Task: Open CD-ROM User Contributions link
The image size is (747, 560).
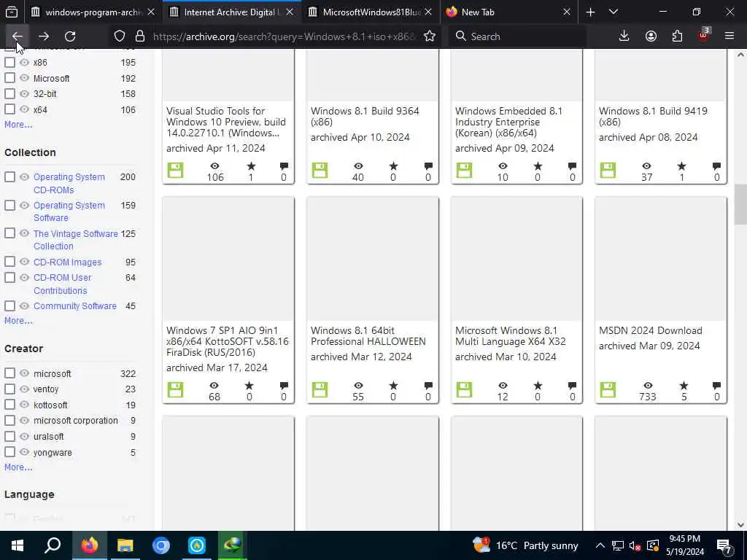Action: click(x=63, y=284)
